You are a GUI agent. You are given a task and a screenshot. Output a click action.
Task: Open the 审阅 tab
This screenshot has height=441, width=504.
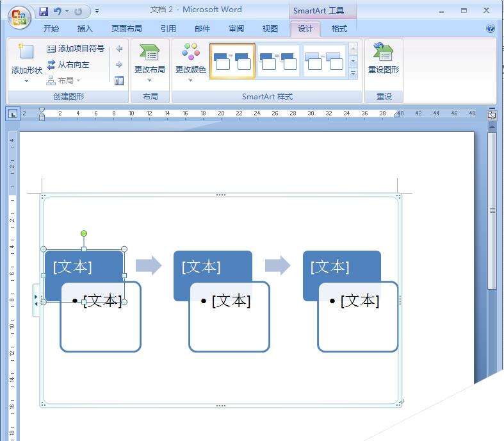click(236, 29)
